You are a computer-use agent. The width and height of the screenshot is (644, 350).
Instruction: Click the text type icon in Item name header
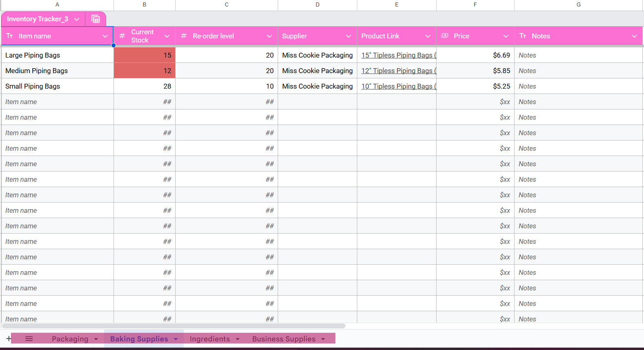(10, 36)
